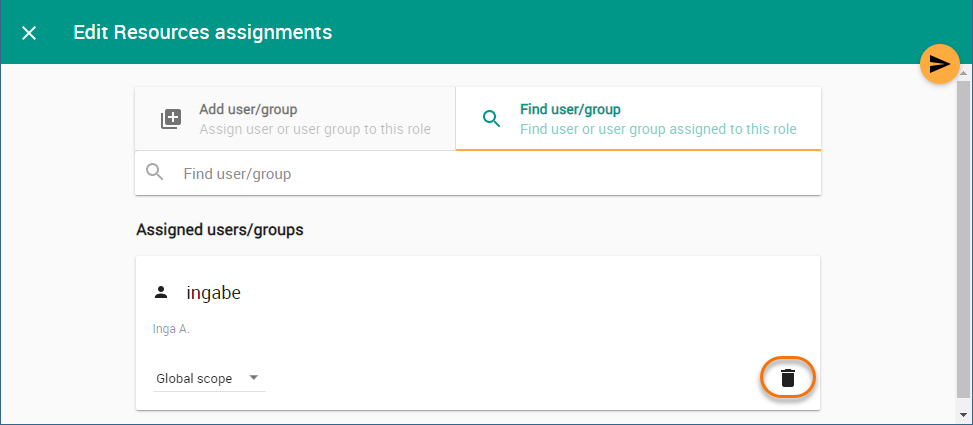This screenshot has height=425, width=973.
Task: Click the Add user/group plus icon
Action: tap(172, 119)
